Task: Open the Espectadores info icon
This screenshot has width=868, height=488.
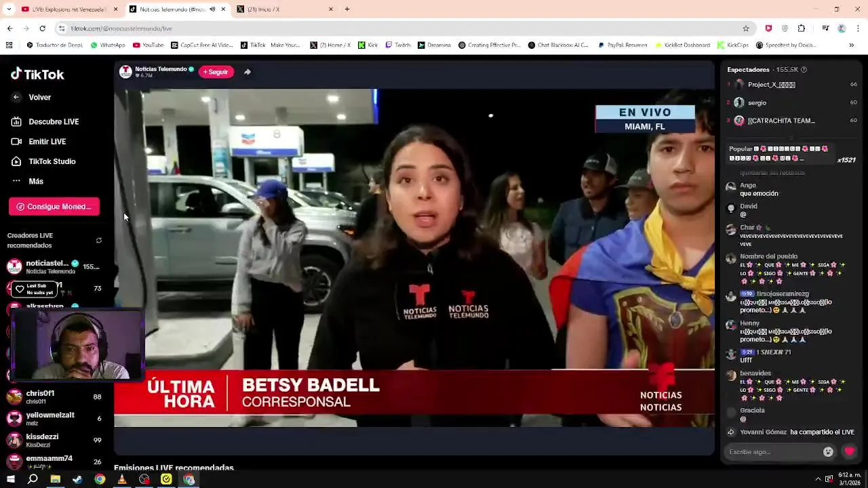Action: pyautogui.click(x=804, y=70)
